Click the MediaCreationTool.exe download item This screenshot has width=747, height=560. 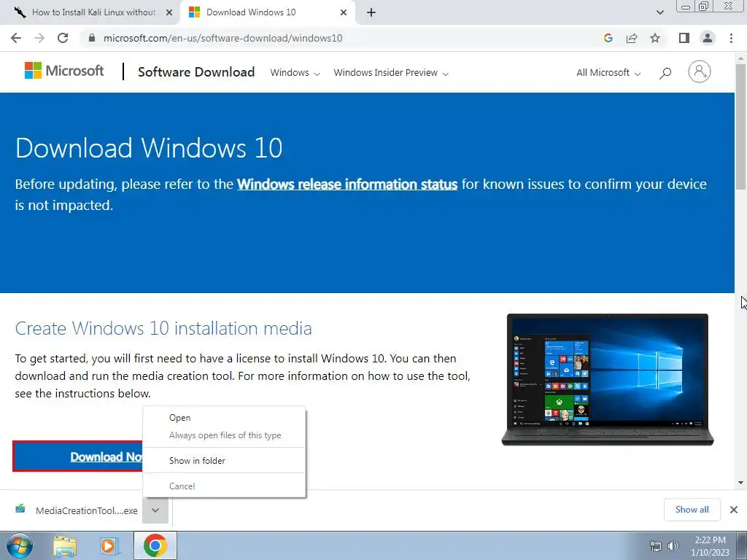[x=76, y=510]
